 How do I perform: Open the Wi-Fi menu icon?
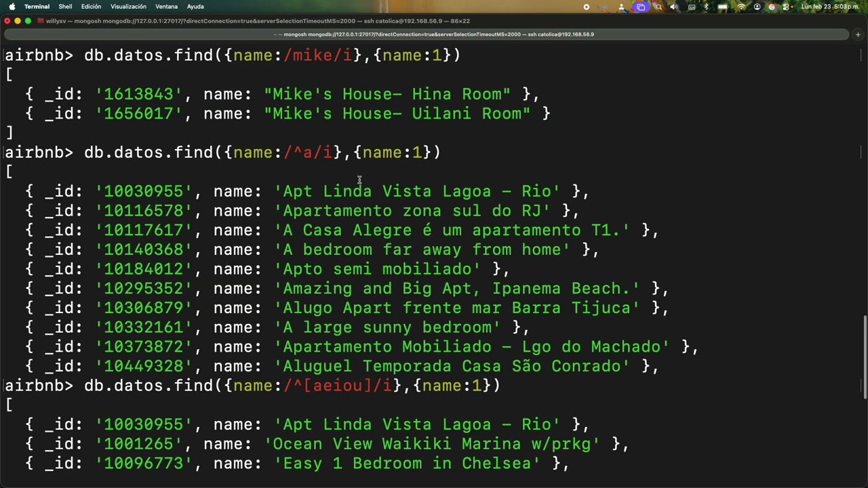(741, 7)
